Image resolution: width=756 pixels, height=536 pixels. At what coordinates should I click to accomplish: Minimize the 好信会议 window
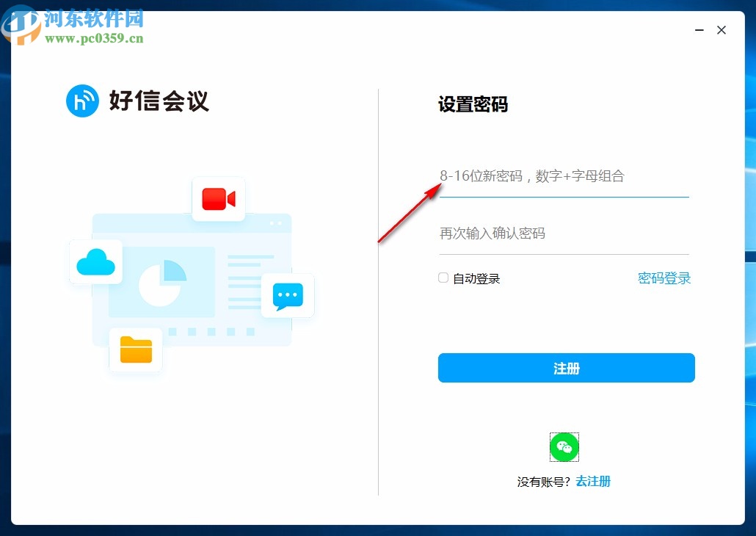(699, 30)
